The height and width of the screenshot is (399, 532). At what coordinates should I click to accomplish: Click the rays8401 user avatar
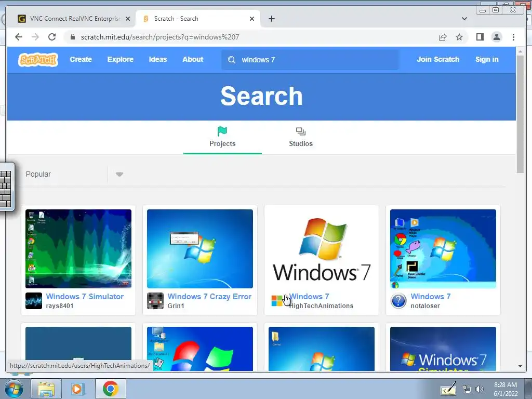point(34,301)
